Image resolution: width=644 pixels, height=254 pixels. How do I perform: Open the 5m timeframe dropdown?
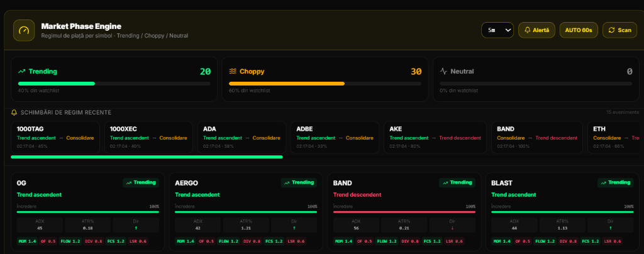pyautogui.click(x=497, y=30)
